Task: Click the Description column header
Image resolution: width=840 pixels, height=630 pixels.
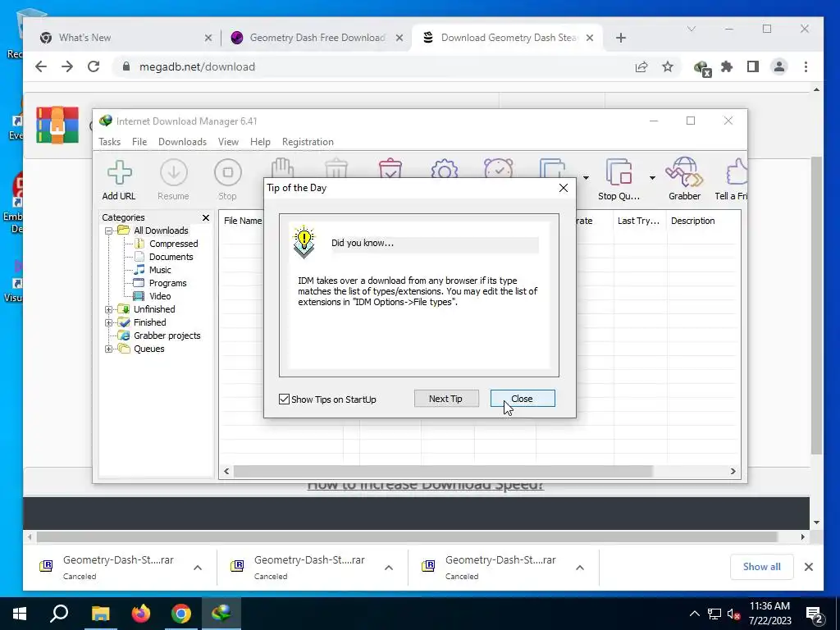Action: (692, 221)
